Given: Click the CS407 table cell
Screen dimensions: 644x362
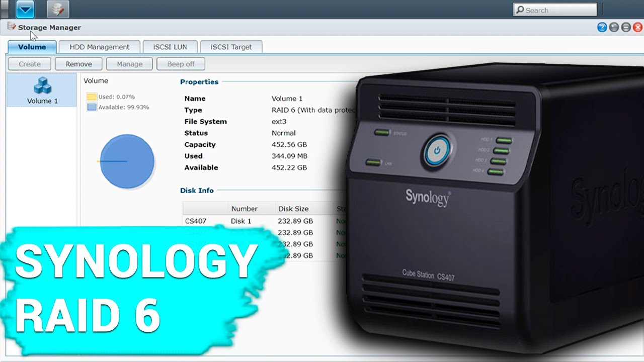Looking at the screenshot, I should pos(196,221).
